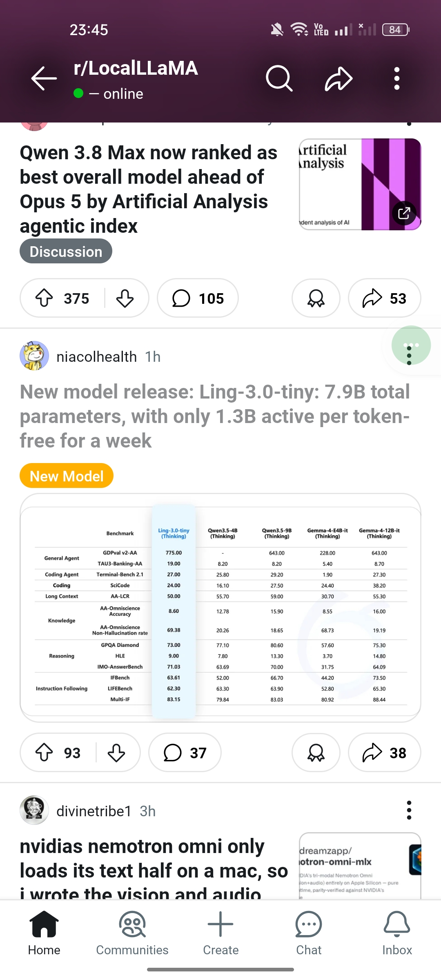The width and height of the screenshot is (441, 980).
Task: Open the 37 comments on the Ling-3.0-tiny post
Action: (185, 753)
